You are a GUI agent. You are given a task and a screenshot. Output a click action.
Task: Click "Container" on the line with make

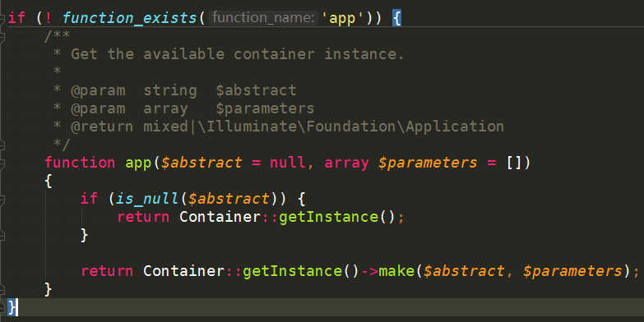183,271
